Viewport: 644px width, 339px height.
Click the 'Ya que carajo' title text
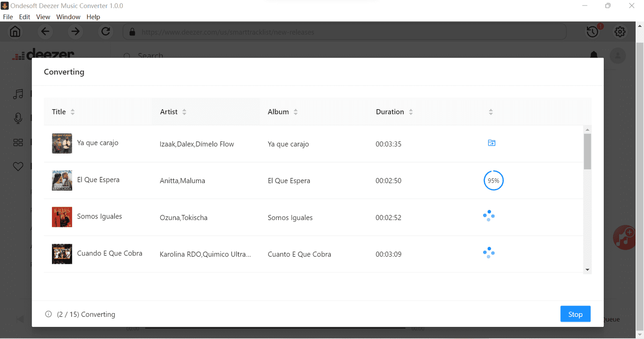pos(98,143)
